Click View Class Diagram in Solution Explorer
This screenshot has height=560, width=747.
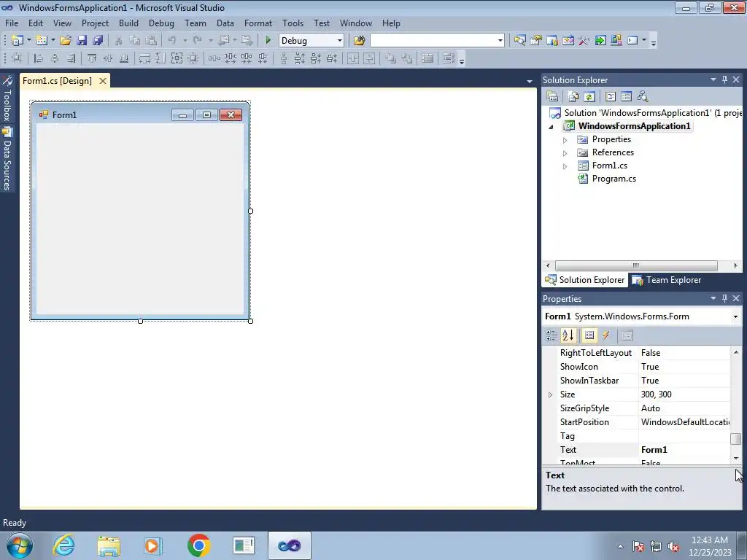coord(643,97)
